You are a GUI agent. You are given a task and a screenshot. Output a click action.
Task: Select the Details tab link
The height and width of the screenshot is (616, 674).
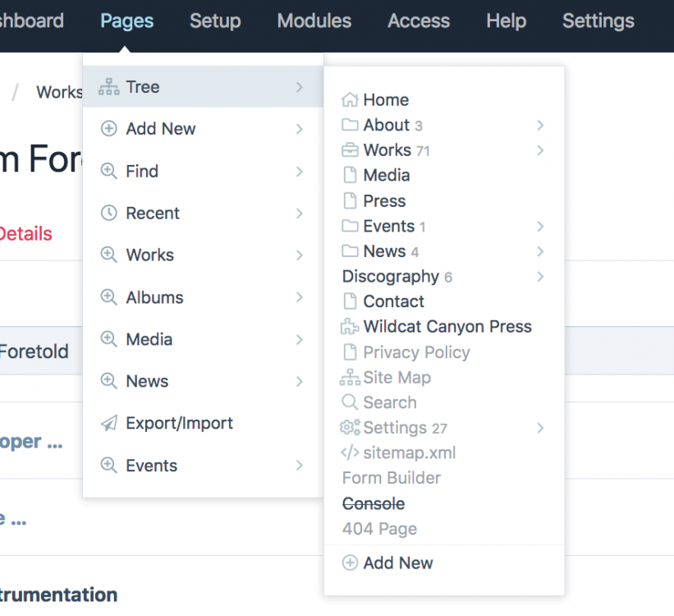tap(25, 234)
